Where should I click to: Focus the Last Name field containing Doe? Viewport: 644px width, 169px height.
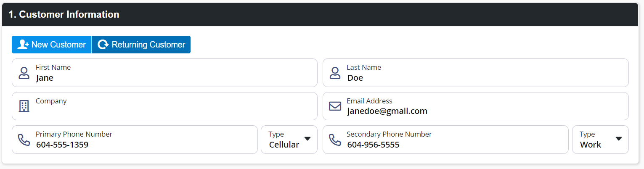[475, 73]
